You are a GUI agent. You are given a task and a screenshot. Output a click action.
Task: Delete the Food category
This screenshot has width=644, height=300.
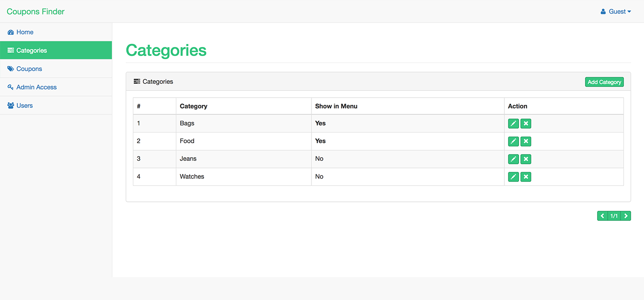526,141
